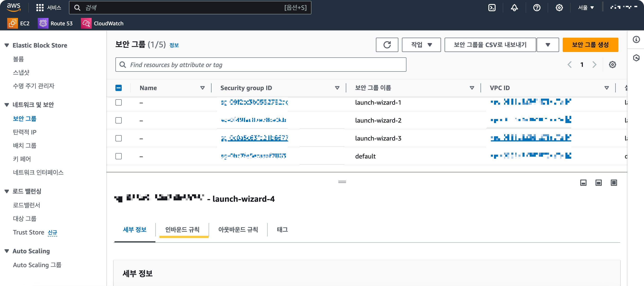Open the CloudShell terminal icon
Image resolution: width=644 pixels, height=286 pixels.
pos(492,8)
